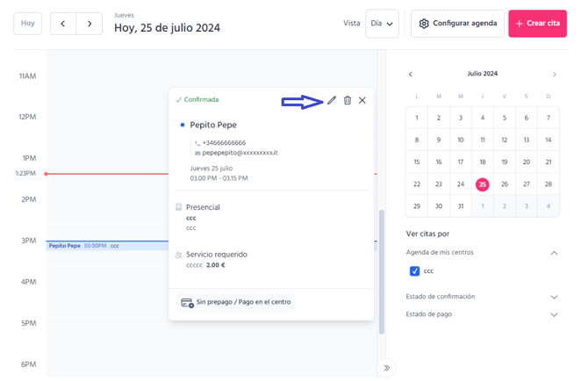Click the popup vertical scrollbar
Image resolution: width=588 pixels, height=381 pixels.
381,272
